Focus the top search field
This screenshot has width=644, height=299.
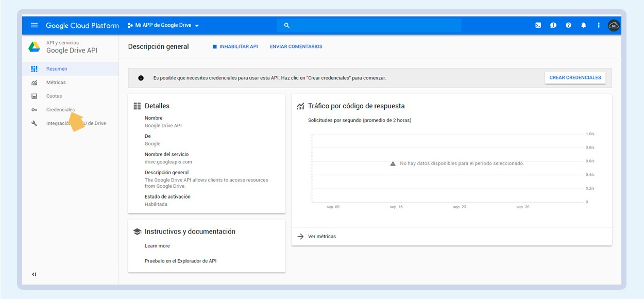[x=369, y=25]
